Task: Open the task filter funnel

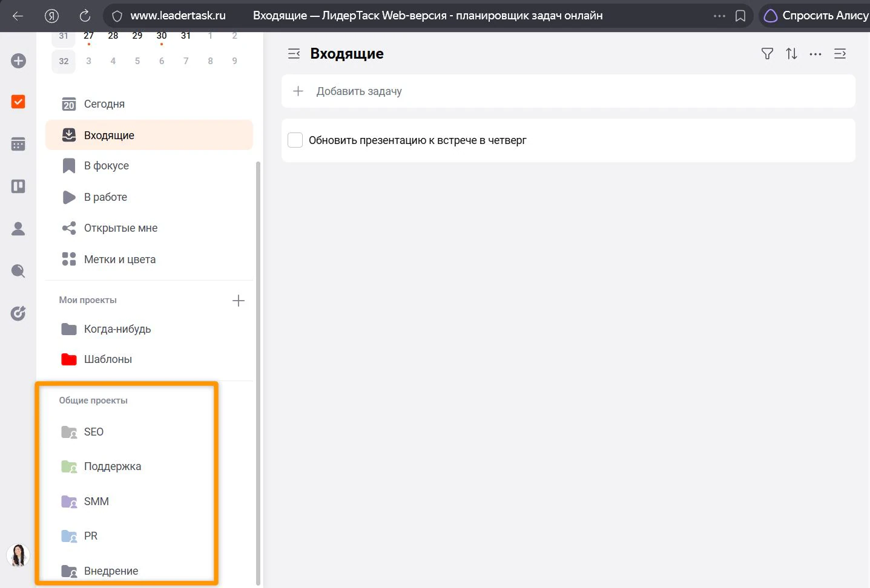Action: click(767, 54)
